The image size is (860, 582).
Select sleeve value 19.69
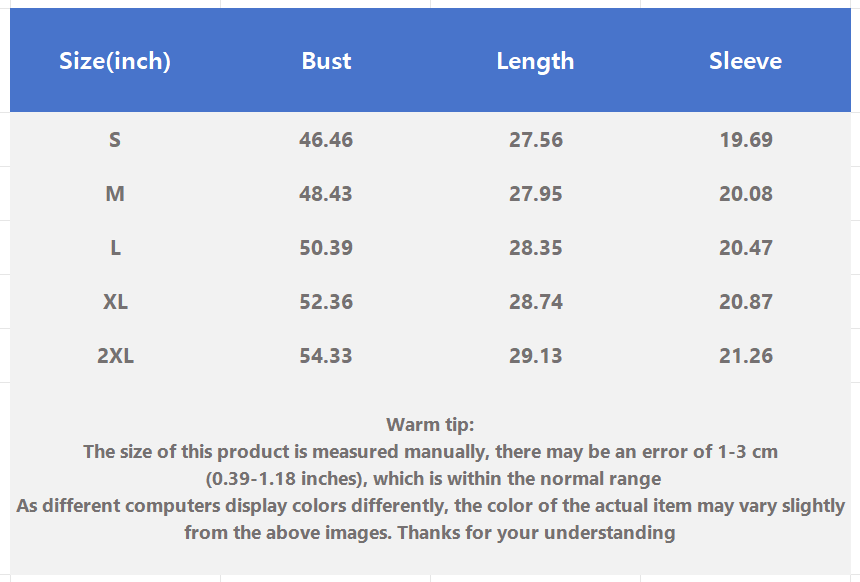point(745,140)
